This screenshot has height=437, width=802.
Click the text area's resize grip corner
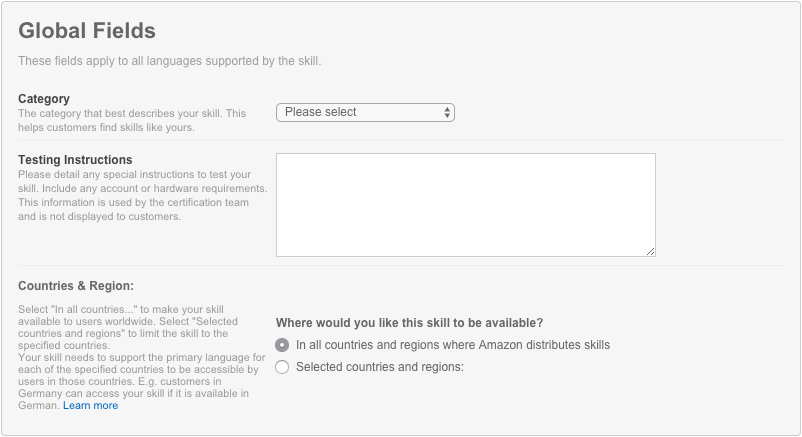click(x=651, y=251)
